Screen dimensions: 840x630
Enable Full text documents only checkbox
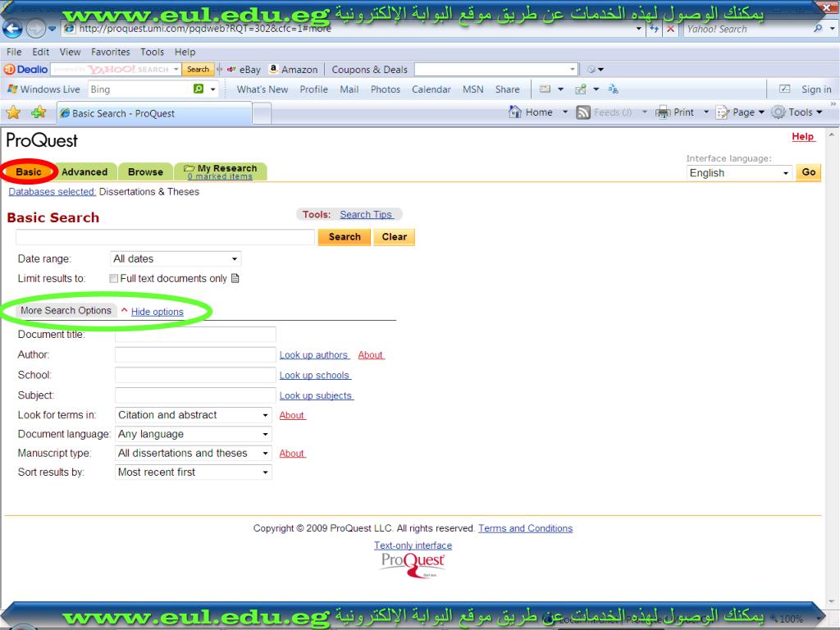113,279
